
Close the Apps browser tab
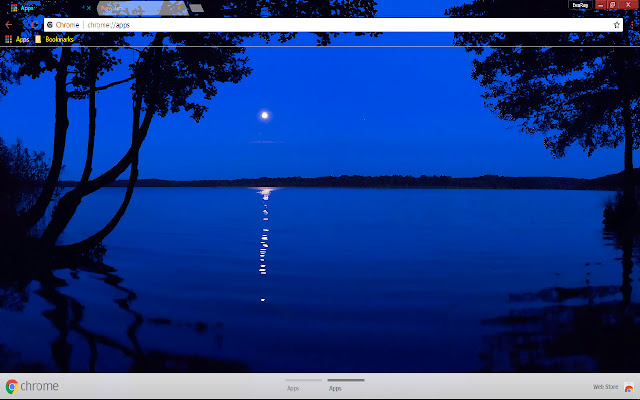point(88,8)
